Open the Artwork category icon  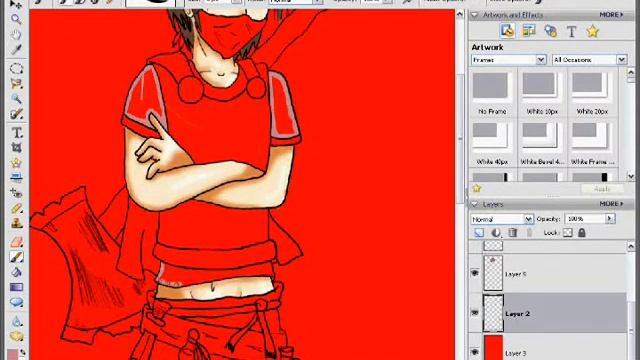point(507,31)
